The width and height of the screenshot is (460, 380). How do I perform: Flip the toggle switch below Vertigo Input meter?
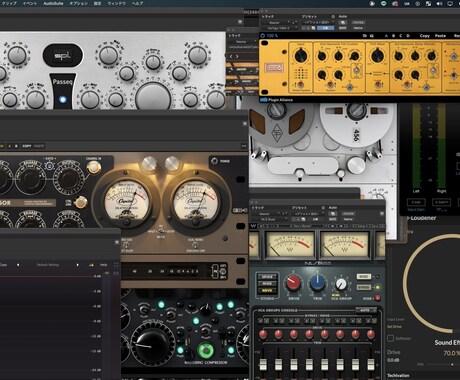300,85
